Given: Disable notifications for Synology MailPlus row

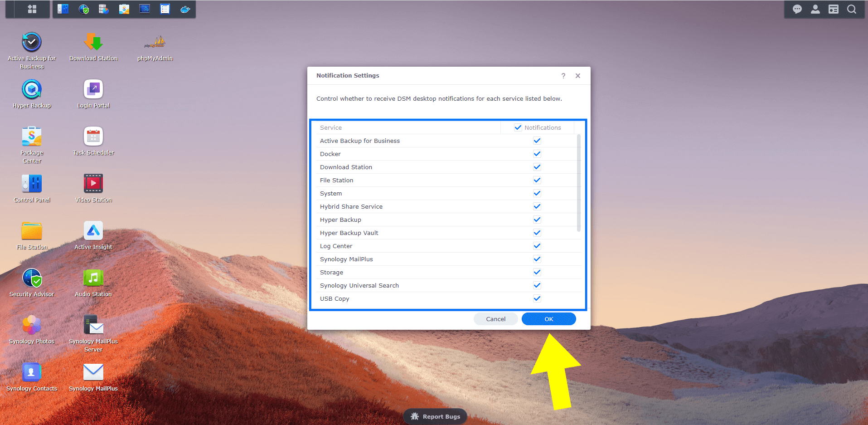Looking at the screenshot, I should (x=537, y=259).
